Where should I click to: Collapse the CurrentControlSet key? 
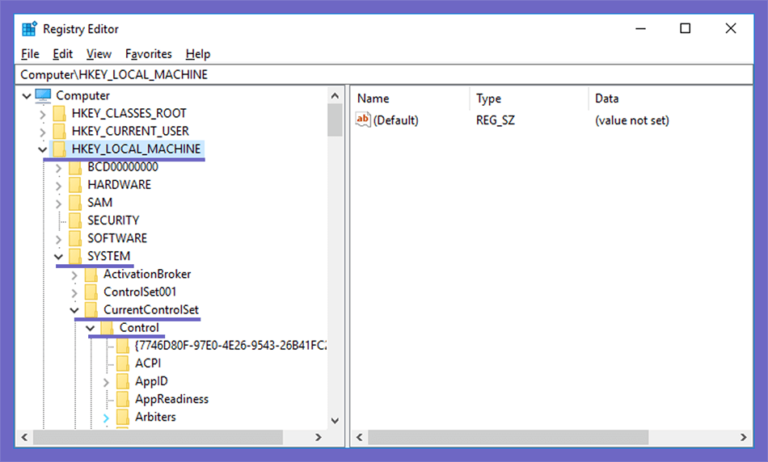[74, 310]
